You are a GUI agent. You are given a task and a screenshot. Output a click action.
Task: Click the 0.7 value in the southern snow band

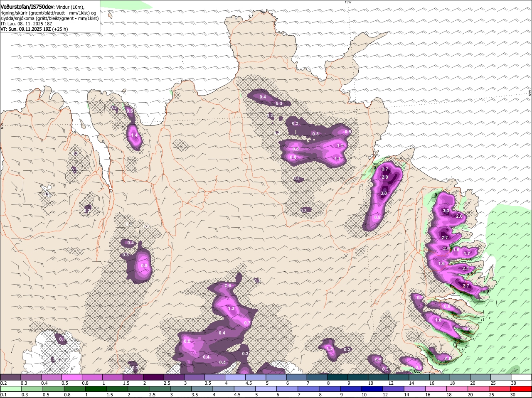click(x=247, y=323)
